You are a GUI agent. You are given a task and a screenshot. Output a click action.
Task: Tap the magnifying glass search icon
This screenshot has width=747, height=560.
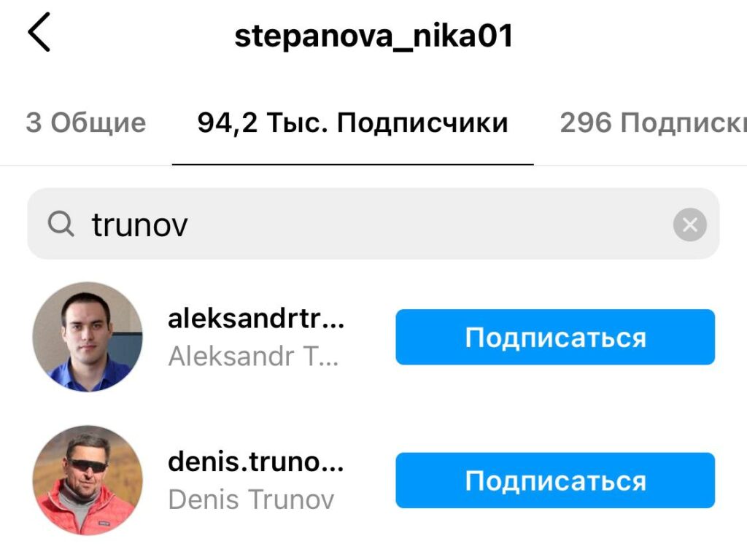point(61,224)
